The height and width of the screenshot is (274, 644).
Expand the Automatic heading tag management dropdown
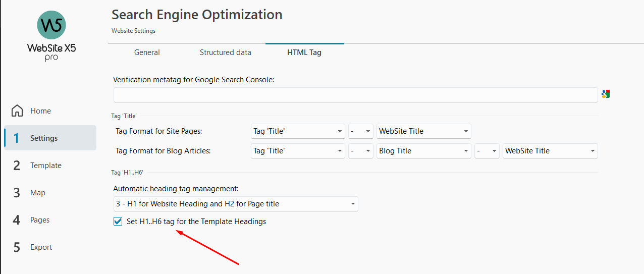pos(236,204)
